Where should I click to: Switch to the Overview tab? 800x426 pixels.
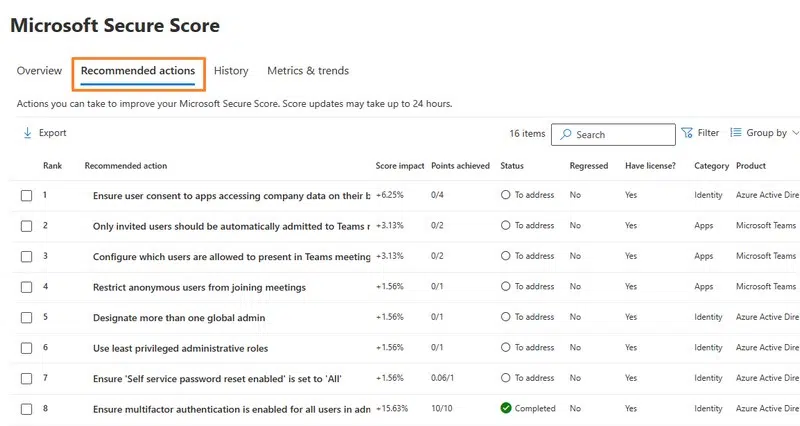(x=39, y=71)
